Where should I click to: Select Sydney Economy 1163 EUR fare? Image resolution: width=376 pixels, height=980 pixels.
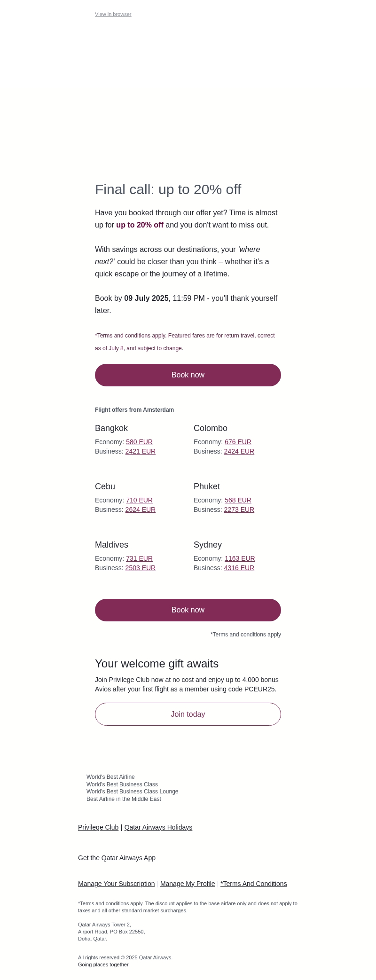pos(240,559)
